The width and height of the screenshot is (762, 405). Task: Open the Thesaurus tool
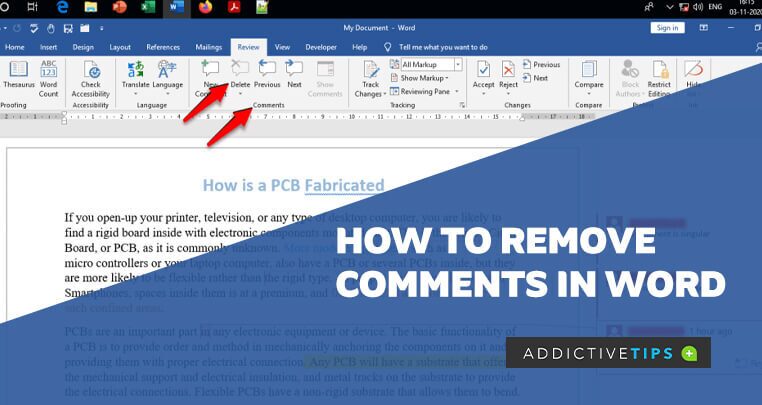click(19, 75)
